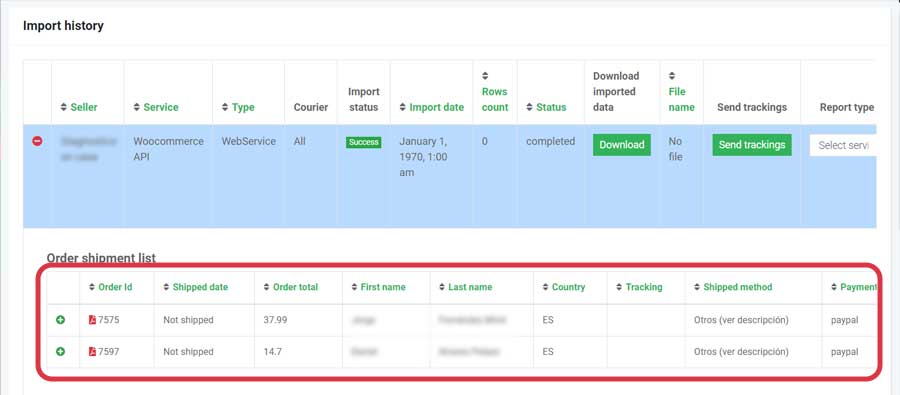Sort import history by Type
The width and height of the screenshot is (900, 395).
(x=238, y=107)
